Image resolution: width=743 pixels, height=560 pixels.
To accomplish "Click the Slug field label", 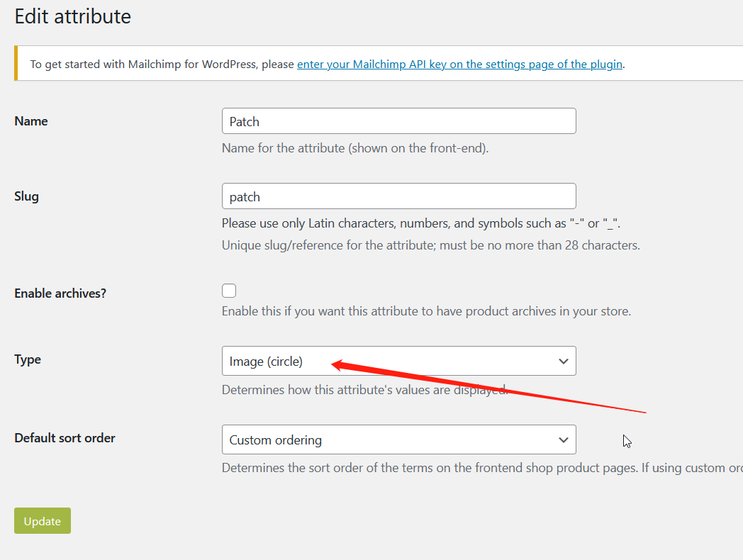I will click(26, 196).
